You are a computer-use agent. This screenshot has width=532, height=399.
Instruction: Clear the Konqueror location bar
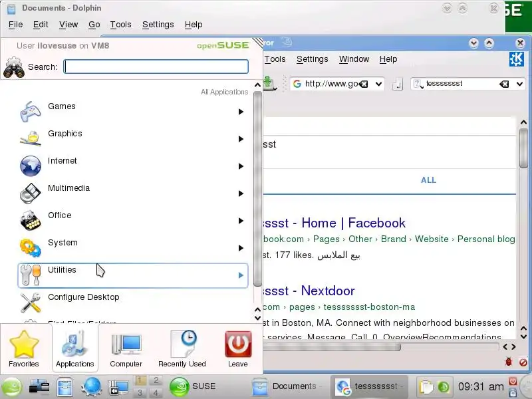[x=364, y=84]
